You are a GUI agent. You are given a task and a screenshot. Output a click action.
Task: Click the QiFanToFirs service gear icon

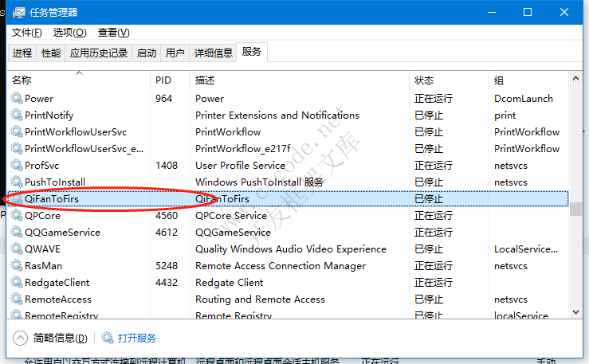tap(17, 198)
